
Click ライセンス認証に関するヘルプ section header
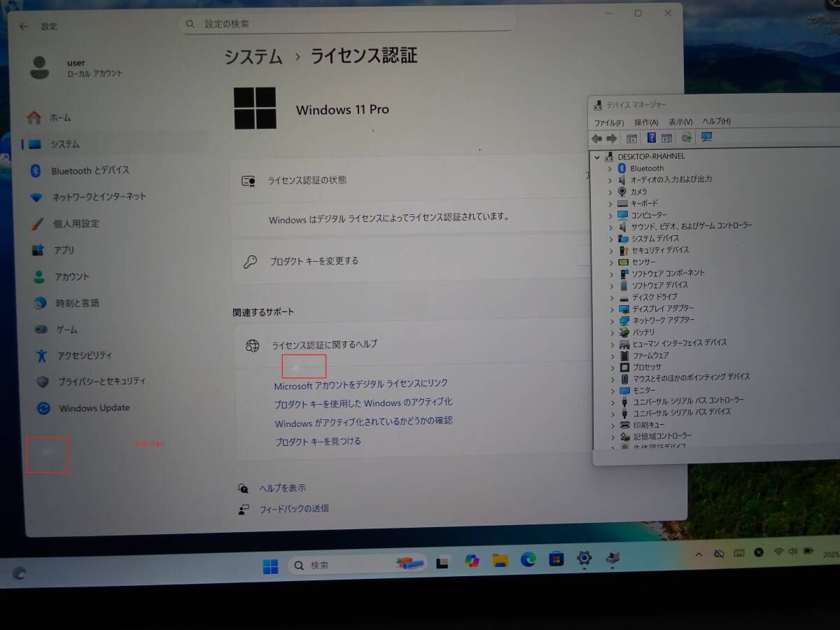click(414, 344)
